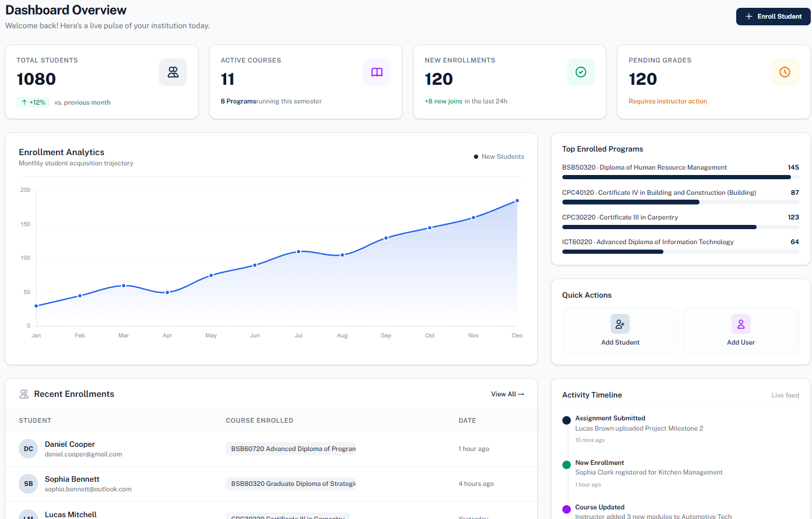The image size is (812, 519).
Task: Click the Dec data point on chart
Action: (517, 201)
